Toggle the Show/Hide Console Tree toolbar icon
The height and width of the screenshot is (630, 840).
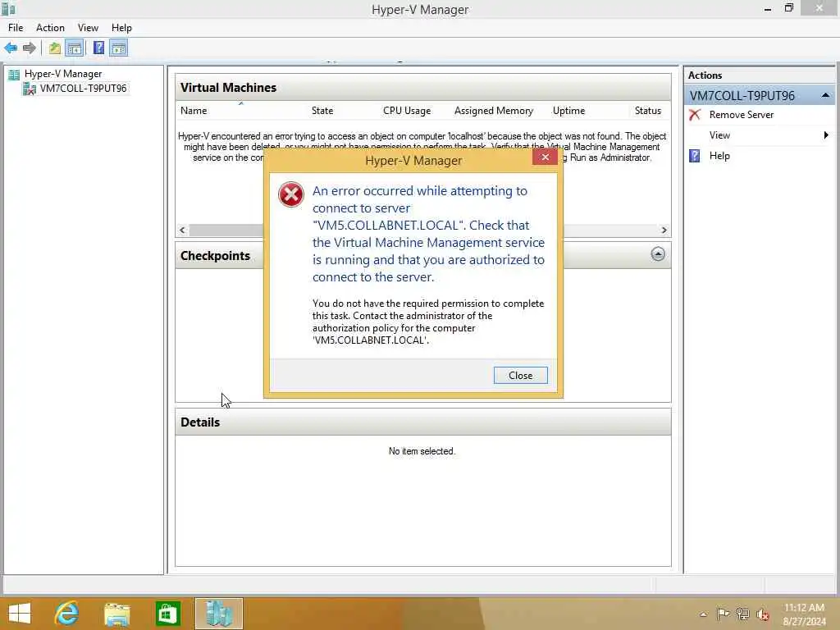(x=75, y=48)
